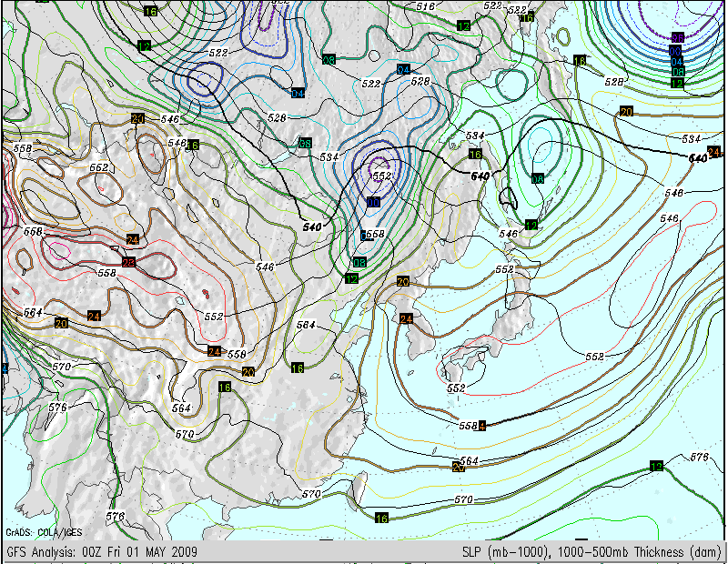Click the red 28 pressure label box
Image resolution: width=728 pixels, height=564 pixels.
click(128, 263)
